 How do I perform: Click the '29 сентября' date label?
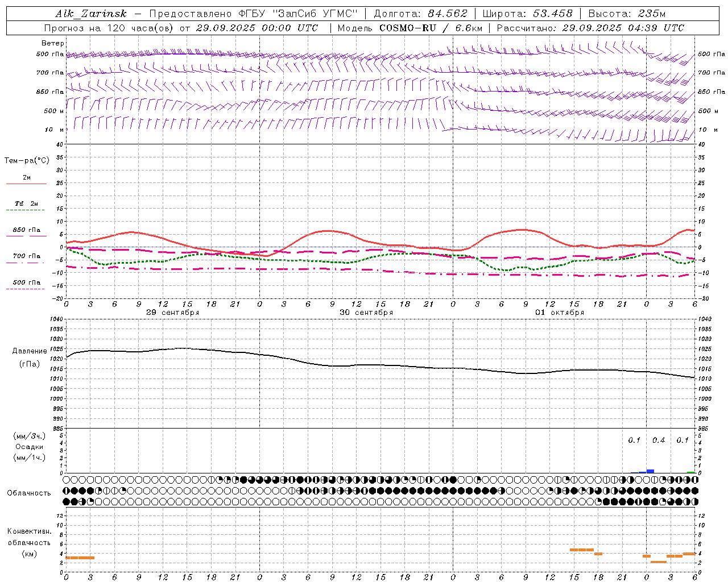(x=172, y=313)
